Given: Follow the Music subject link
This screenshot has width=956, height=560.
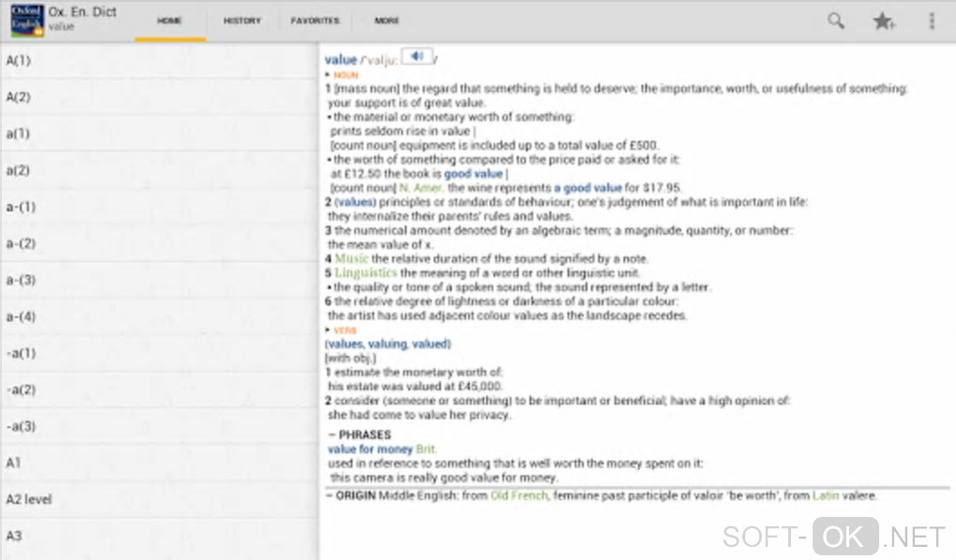Looking at the screenshot, I should (351, 258).
